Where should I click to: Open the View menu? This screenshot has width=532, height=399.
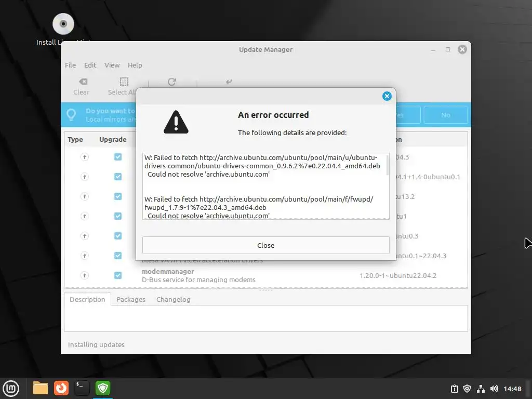(112, 65)
